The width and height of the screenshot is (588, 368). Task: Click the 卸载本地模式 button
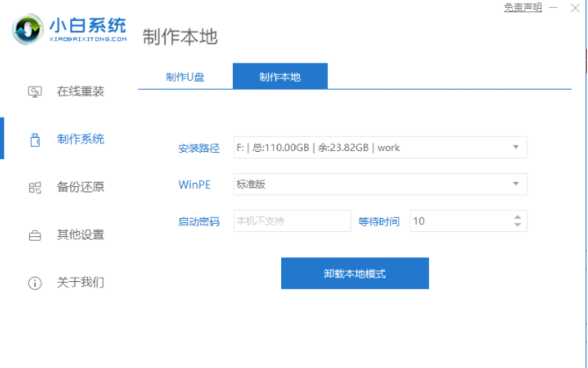(x=355, y=273)
